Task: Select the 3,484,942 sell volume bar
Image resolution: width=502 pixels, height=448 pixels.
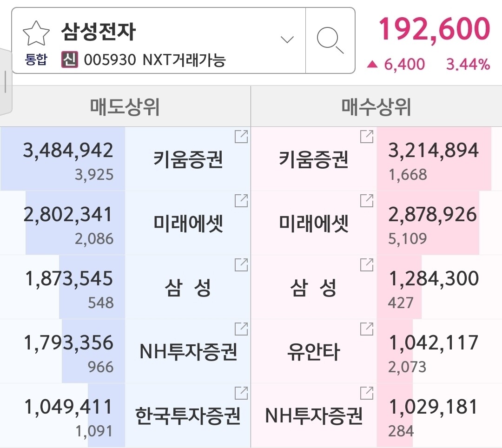Action: click(63, 159)
